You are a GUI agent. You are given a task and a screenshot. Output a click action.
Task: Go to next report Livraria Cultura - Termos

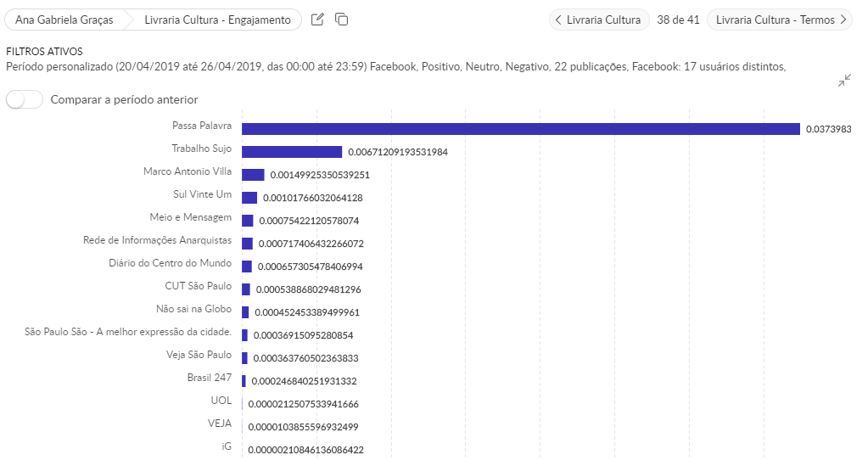(x=780, y=20)
